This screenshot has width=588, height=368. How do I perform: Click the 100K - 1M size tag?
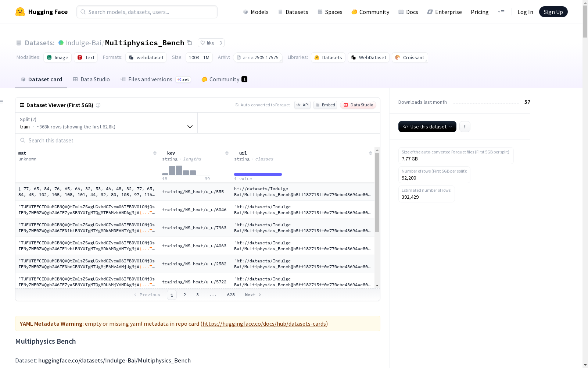click(199, 57)
